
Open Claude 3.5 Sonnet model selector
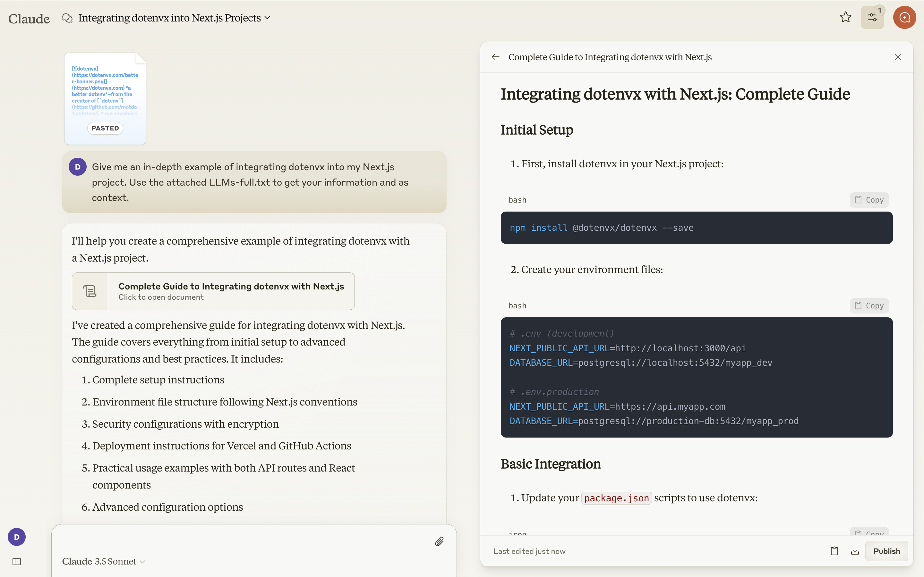coord(104,561)
